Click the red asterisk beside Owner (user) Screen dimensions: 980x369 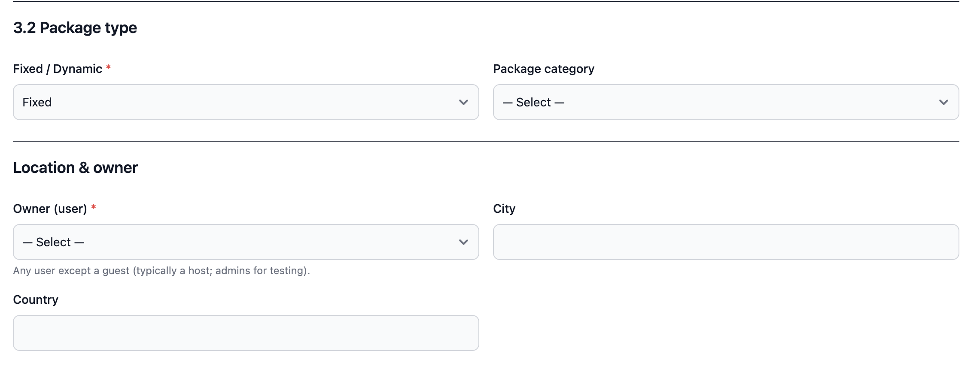click(x=94, y=207)
